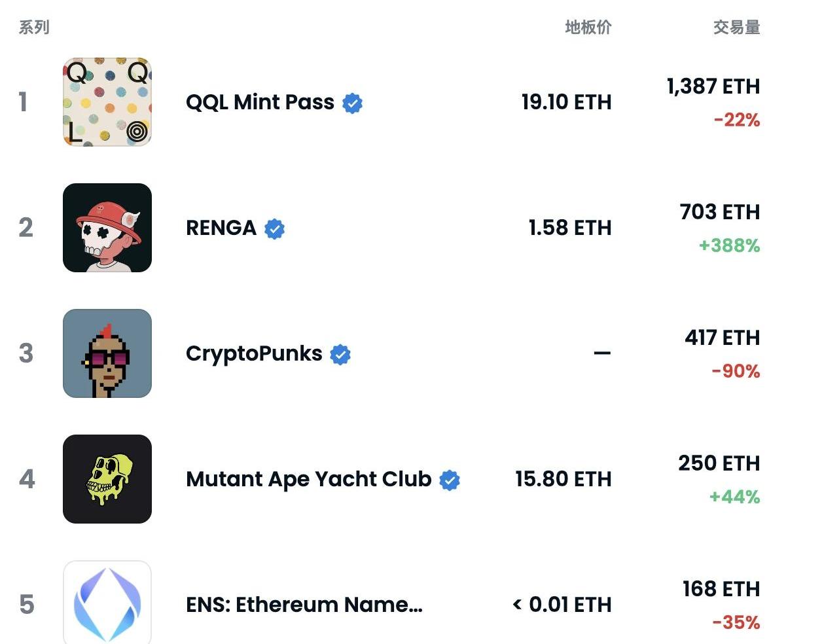Click the 19.10 ETH floor price
The image size is (822, 644).
[567, 102]
